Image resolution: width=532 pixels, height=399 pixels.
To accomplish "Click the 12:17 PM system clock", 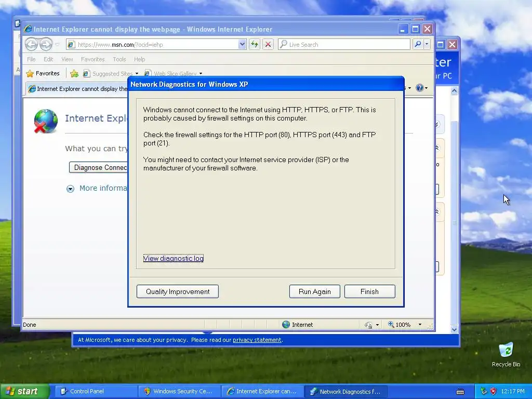I will [x=513, y=391].
